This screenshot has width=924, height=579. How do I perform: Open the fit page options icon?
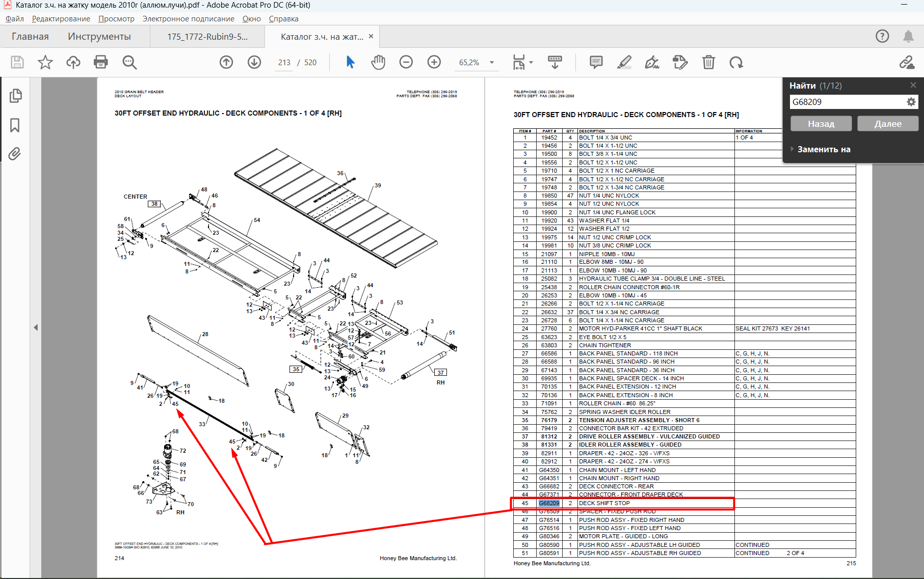pyautogui.click(x=519, y=62)
